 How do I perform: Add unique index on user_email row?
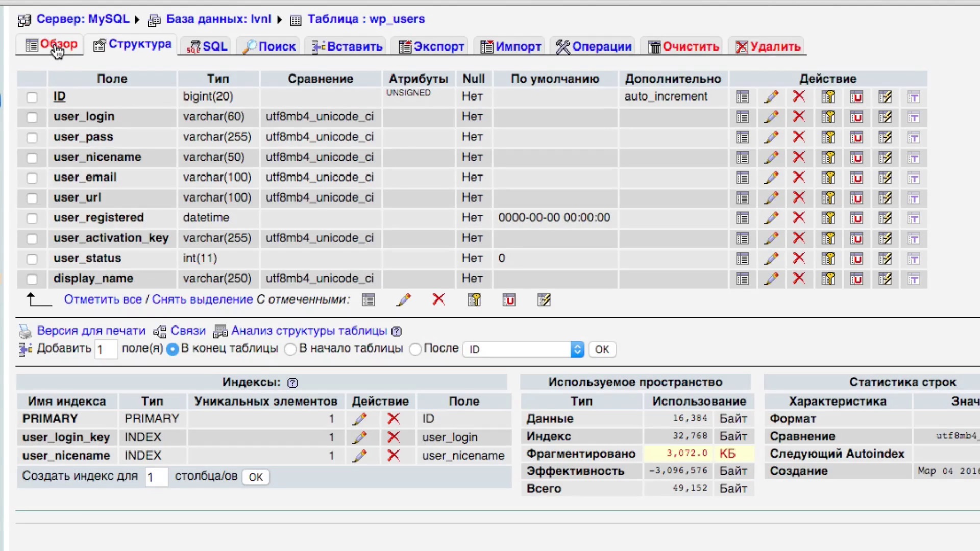coord(856,178)
